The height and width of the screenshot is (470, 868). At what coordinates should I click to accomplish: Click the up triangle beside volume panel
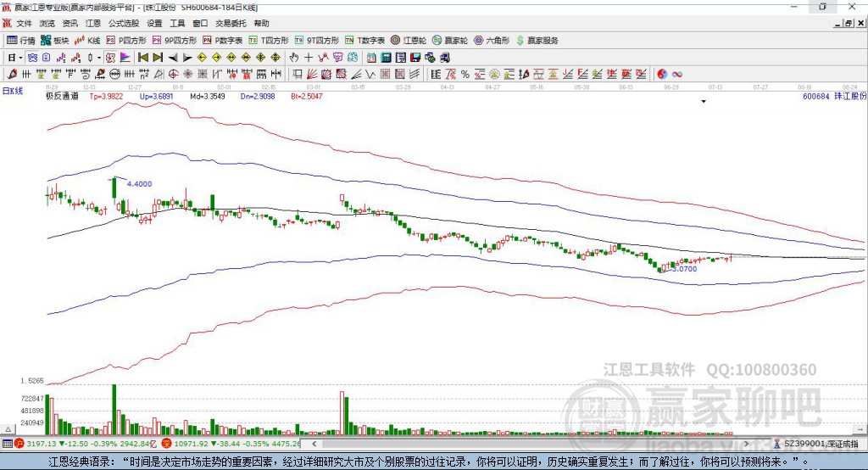coord(8,429)
